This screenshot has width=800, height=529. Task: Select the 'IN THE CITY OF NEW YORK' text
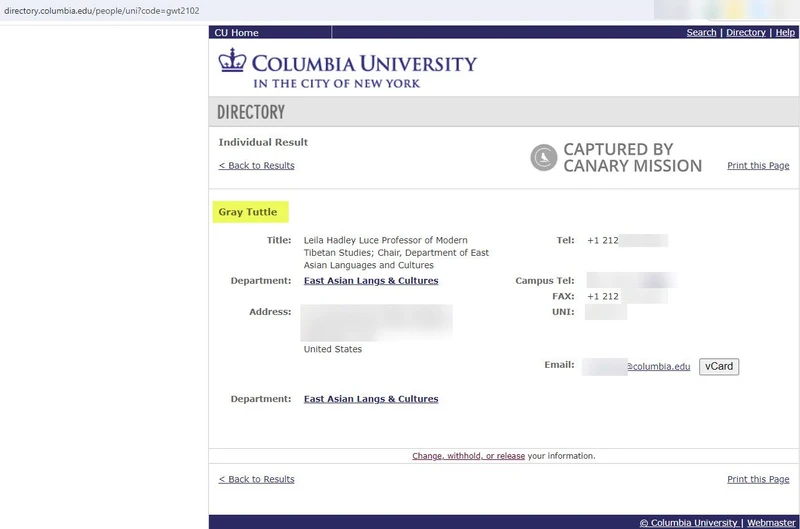point(337,84)
